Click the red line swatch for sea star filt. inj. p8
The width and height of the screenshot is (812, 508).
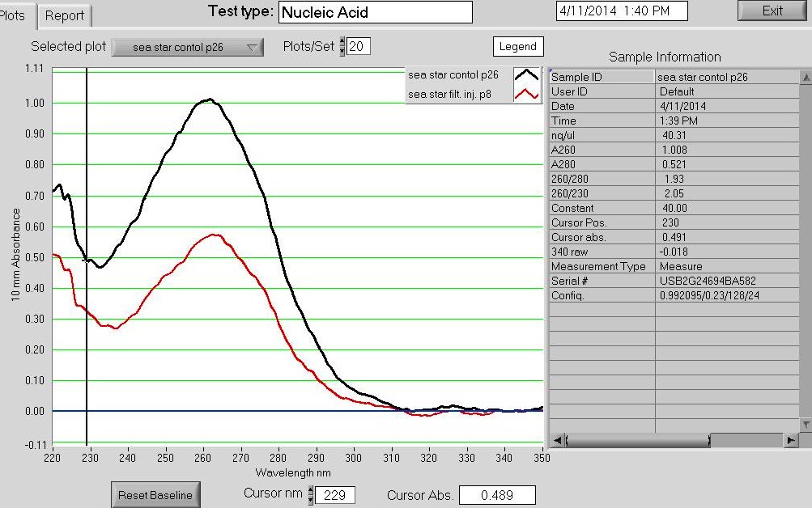pyautogui.click(x=527, y=95)
